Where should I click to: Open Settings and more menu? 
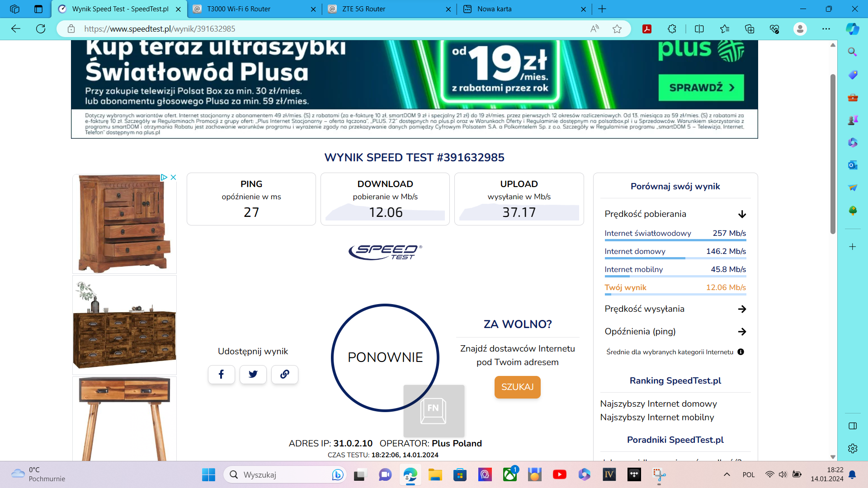(x=826, y=29)
